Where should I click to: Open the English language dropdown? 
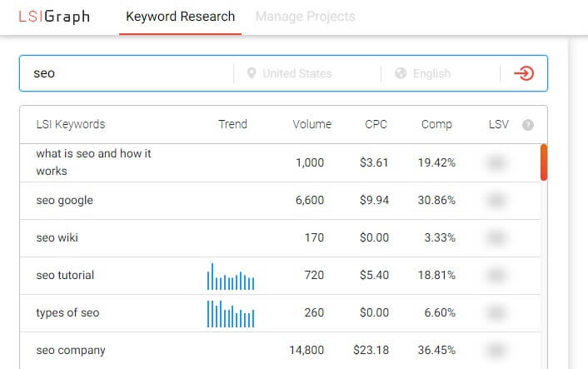pos(431,73)
